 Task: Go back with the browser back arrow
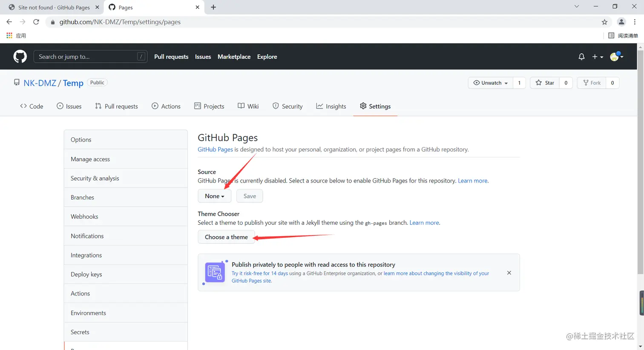click(9, 22)
